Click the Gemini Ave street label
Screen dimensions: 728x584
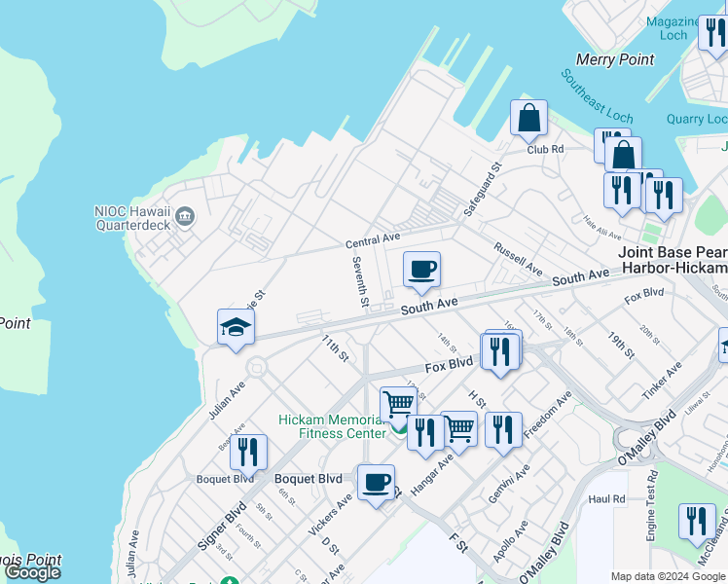[x=509, y=484]
